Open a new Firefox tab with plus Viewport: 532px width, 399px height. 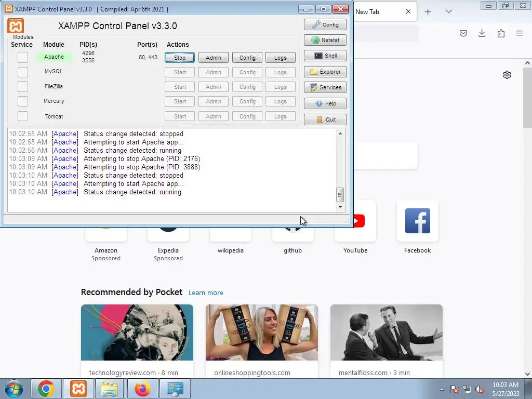428,12
